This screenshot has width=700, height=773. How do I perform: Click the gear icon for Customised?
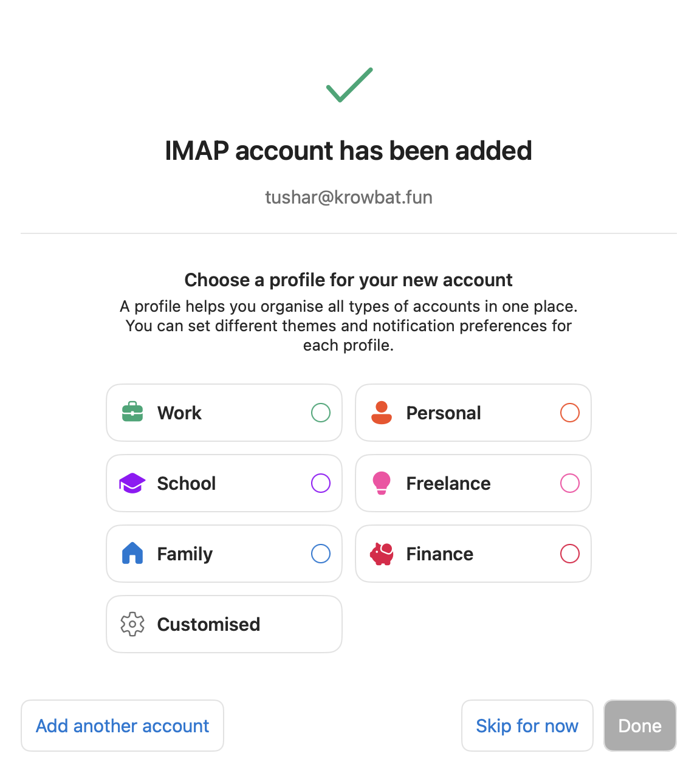coord(132,624)
